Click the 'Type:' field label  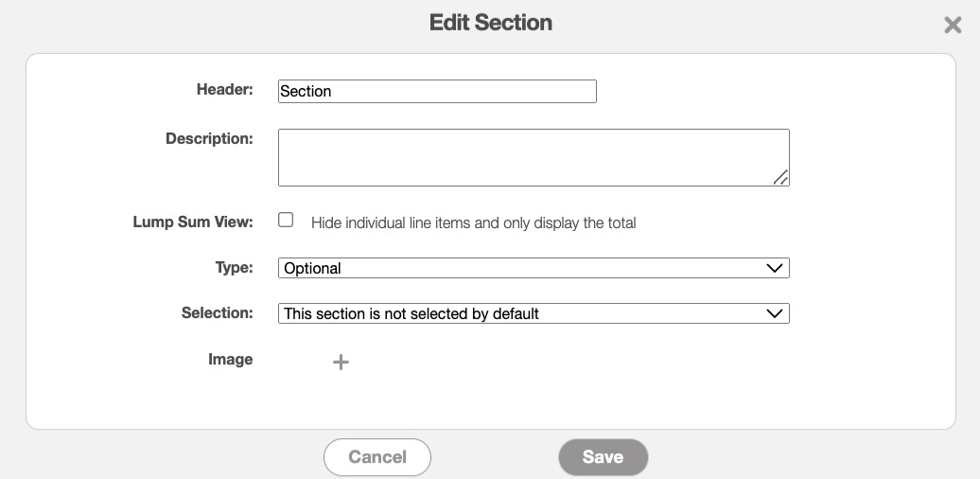[x=234, y=268]
